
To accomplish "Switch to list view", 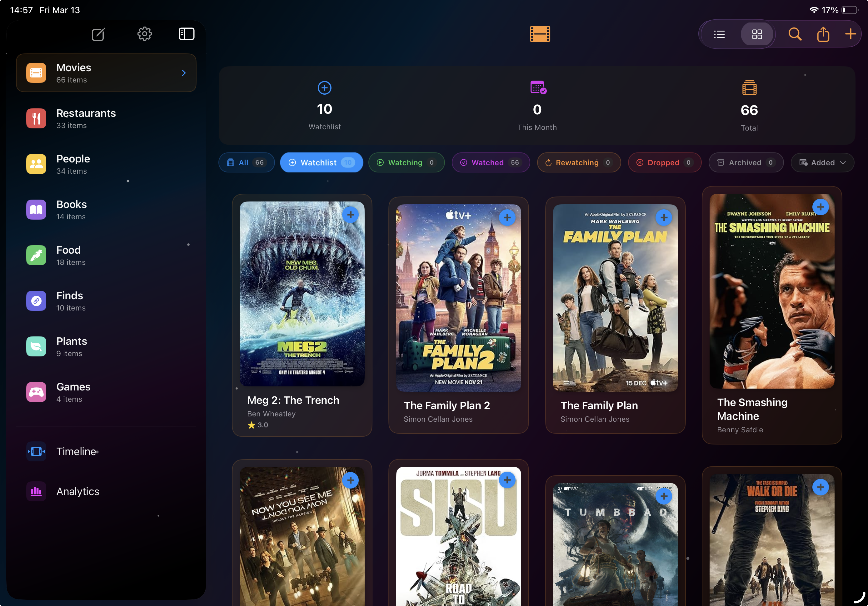I will [719, 34].
